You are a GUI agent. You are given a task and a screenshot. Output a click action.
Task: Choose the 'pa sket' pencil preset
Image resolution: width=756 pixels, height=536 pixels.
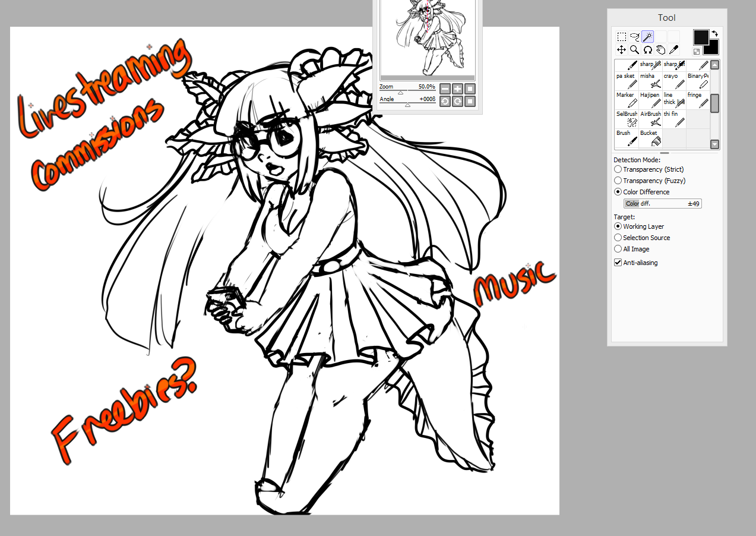click(x=627, y=81)
